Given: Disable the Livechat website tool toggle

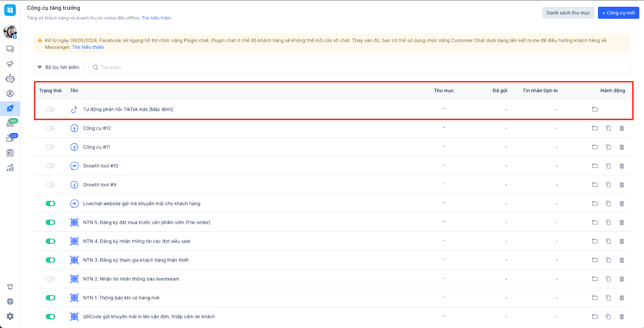Looking at the screenshot, I should 50,204.
